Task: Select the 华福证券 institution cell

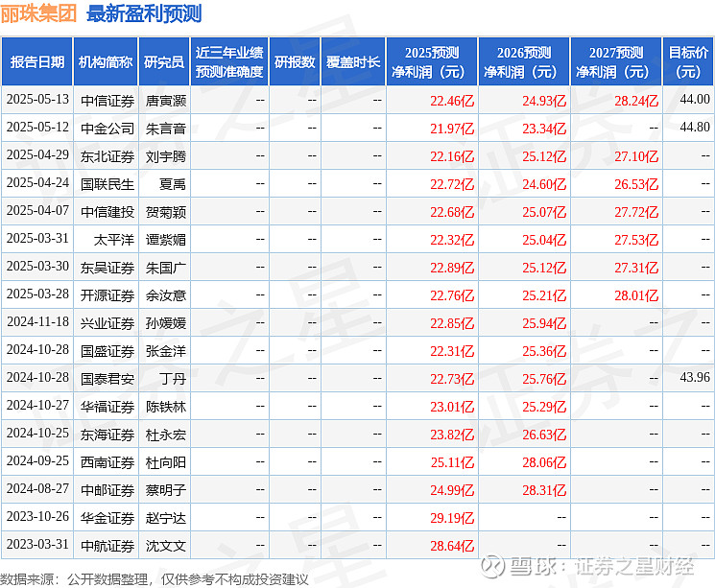Action: click(107, 407)
